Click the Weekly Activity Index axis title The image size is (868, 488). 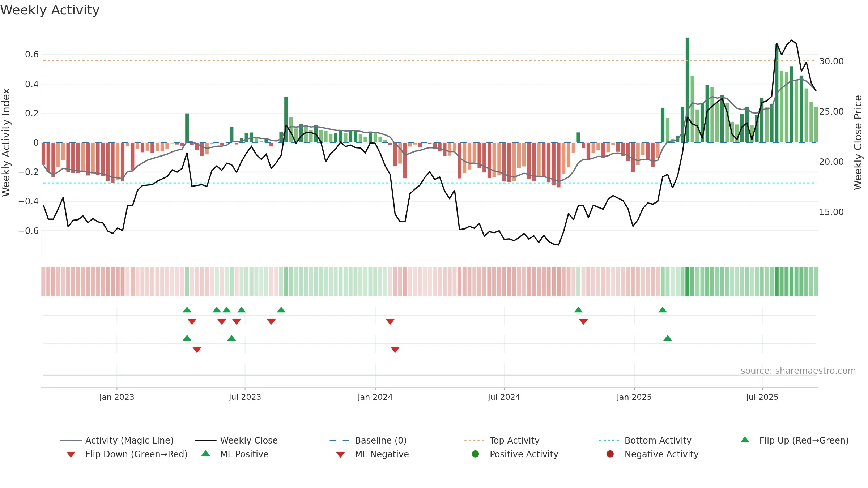pyautogui.click(x=6, y=142)
